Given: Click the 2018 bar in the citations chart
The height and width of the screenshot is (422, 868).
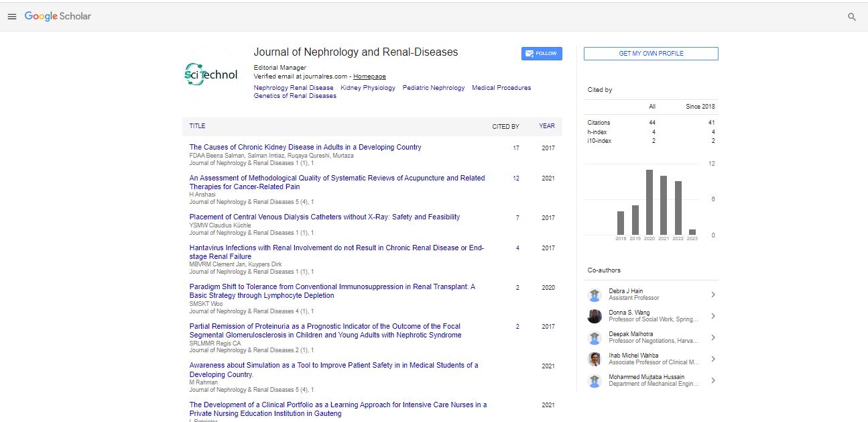Looking at the screenshot, I should 621,223.
